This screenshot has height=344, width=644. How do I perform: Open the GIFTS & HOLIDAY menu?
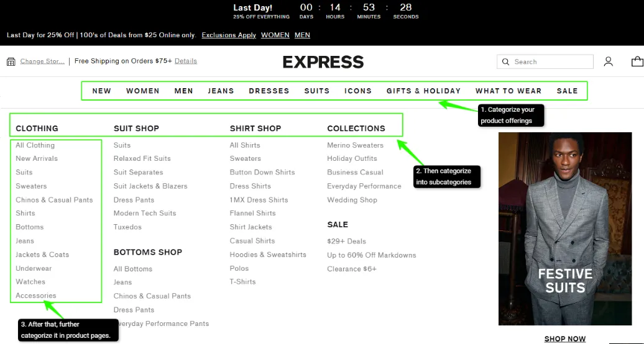[423, 91]
